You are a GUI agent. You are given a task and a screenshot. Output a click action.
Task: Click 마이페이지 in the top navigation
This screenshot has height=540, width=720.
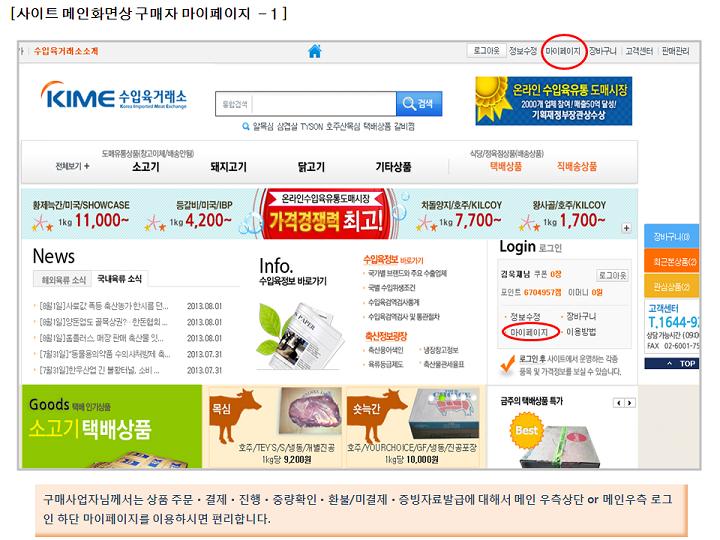coord(563,51)
